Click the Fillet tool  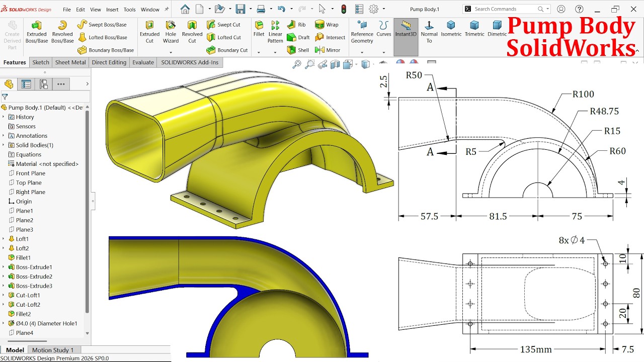[259, 29]
